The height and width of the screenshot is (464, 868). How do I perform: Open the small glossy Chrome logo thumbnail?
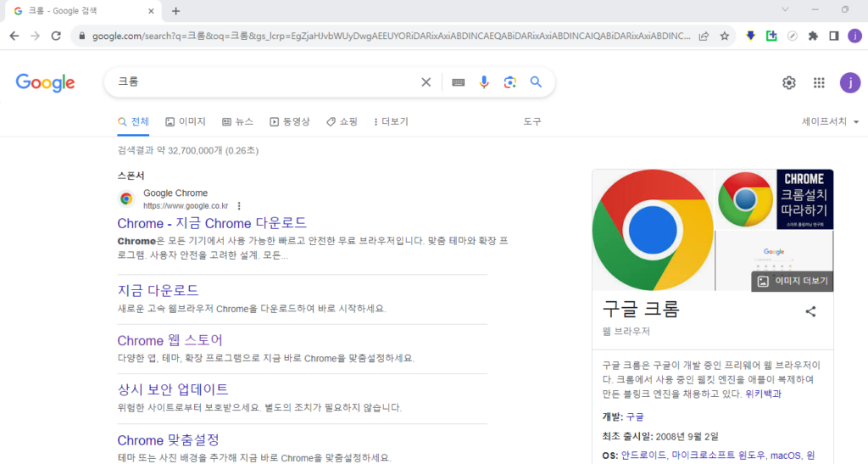click(745, 199)
